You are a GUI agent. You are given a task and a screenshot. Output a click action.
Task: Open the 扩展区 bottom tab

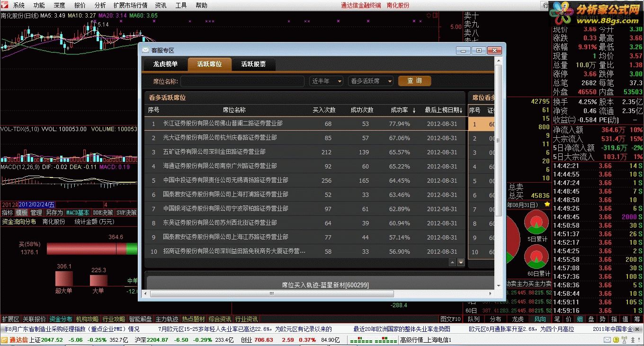(x=11, y=319)
